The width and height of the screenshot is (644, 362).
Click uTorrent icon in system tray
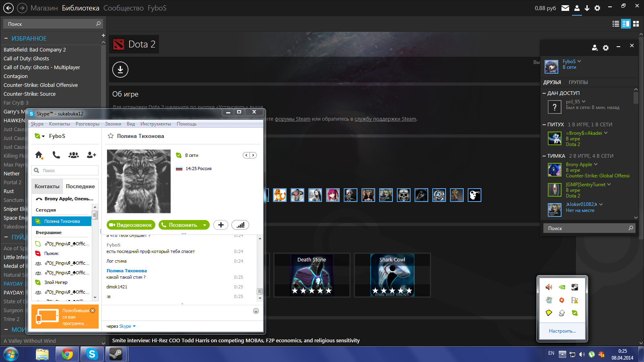pos(592,354)
